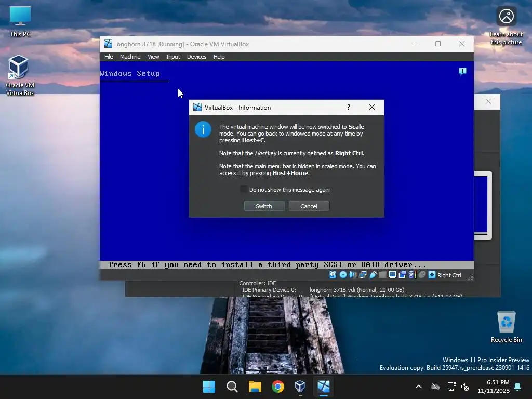Open the File menu
Screen dimensions: 532x399
[x=109, y=57]
